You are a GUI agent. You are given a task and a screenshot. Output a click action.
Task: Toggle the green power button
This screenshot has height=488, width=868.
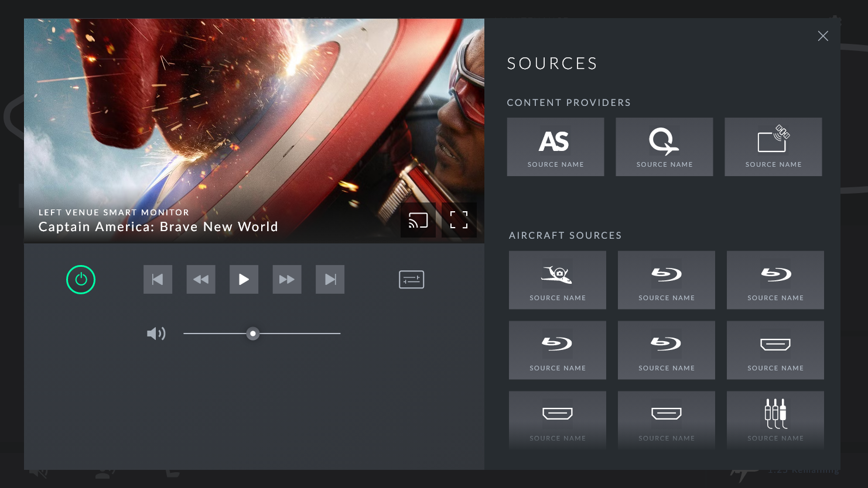81,280
